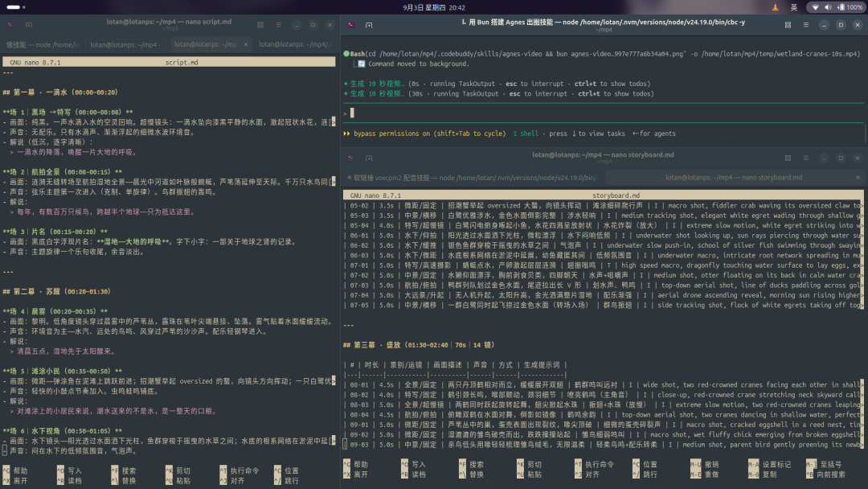
Task: Switch to the voxcpm2 配音技能 node tab
Action: (473, 178)
